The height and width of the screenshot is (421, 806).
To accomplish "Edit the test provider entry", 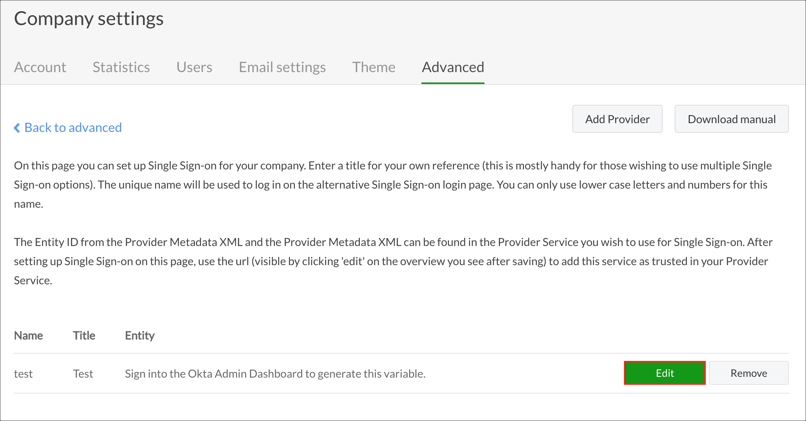I will pyautogui.click(x=665, y=373).
